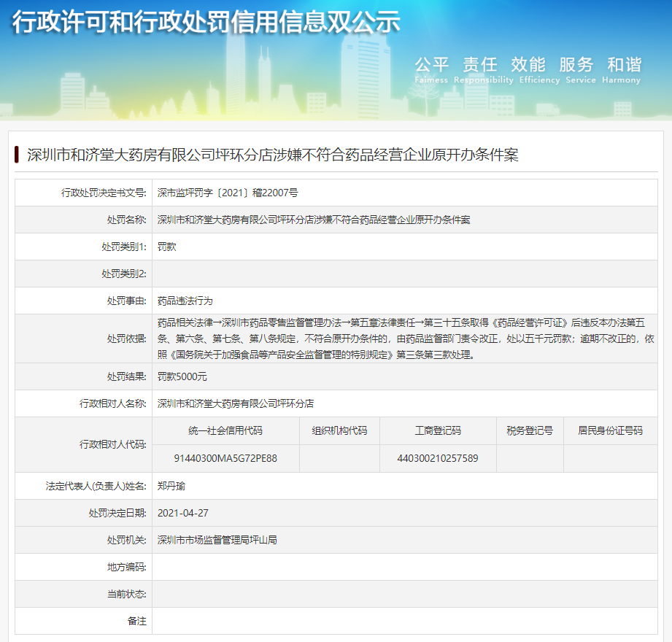Select the 行政相对人名称 value 深圳市和济堂大药房有限公司坪环分店
Viewport: 672px width, 642px height.
pyautogui.click(x=236, y=403)
